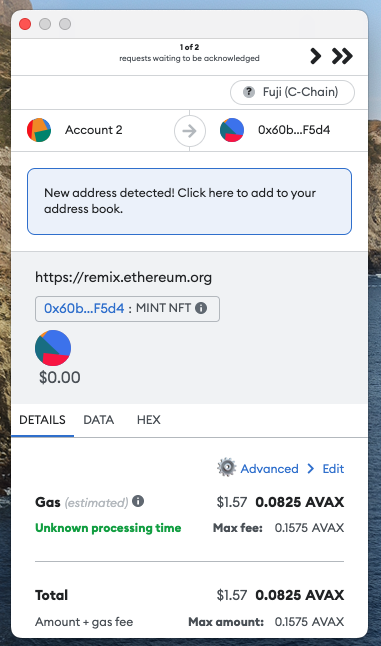The height and width of the screenshot is (646, 381).
Task: Click the transfer arrow circle icon
Action: (189, 131)
